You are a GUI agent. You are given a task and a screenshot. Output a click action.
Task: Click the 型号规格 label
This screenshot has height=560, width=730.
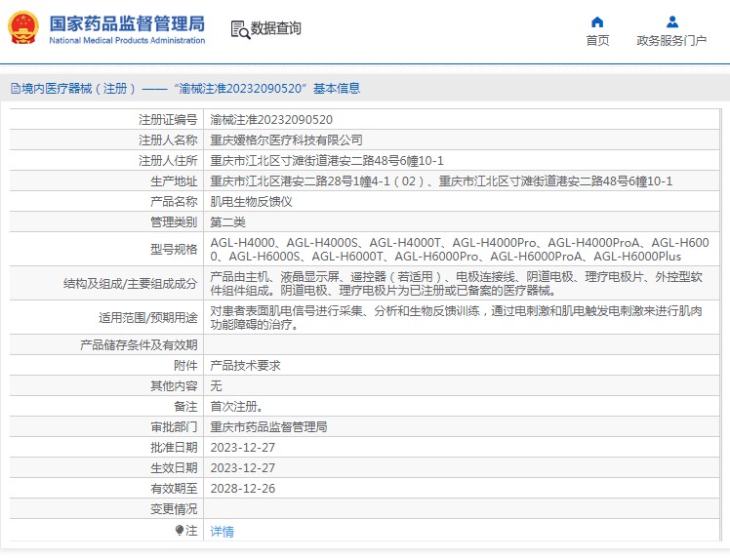[174, 250]
